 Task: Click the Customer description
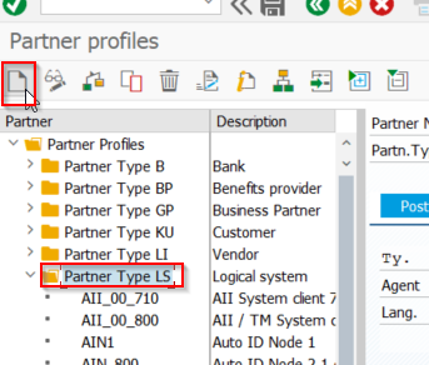[x=244, y=232]
